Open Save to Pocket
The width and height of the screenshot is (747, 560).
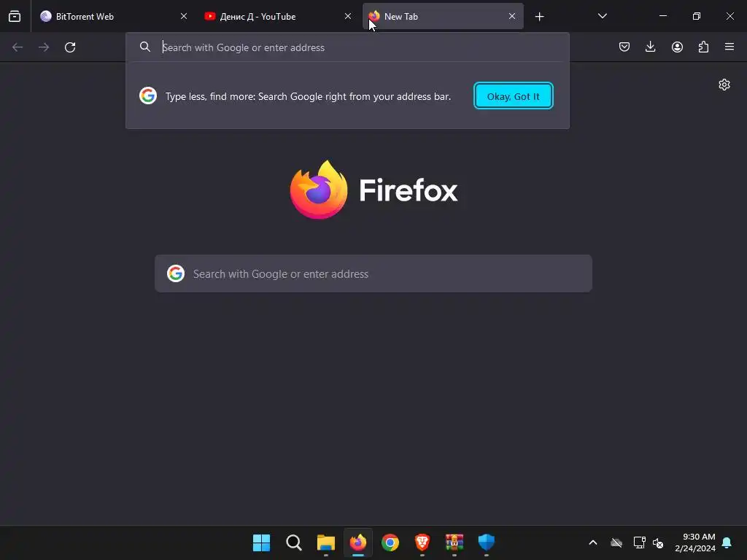click(x=624, y=47)
